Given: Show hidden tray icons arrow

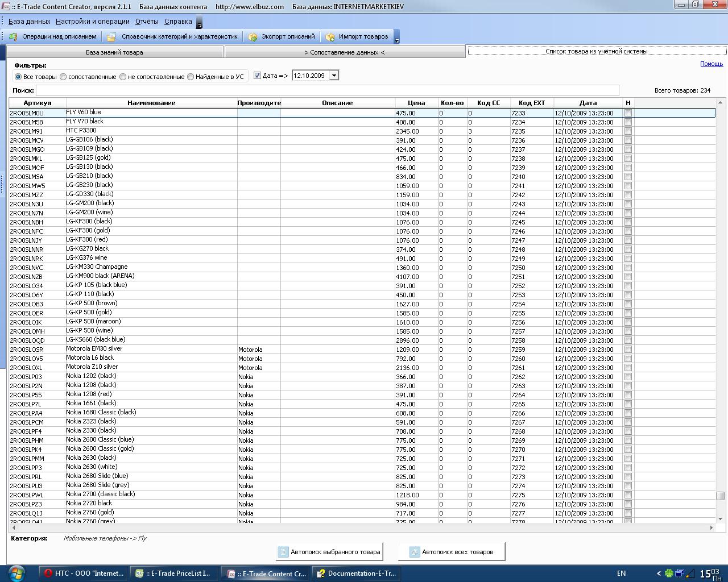Looking at the screenshot, I should [659, 573].
